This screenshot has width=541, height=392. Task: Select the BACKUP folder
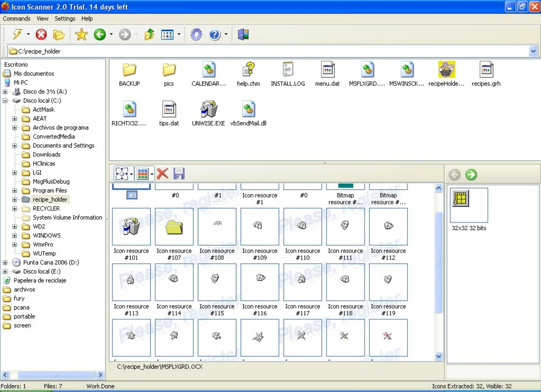129,74
